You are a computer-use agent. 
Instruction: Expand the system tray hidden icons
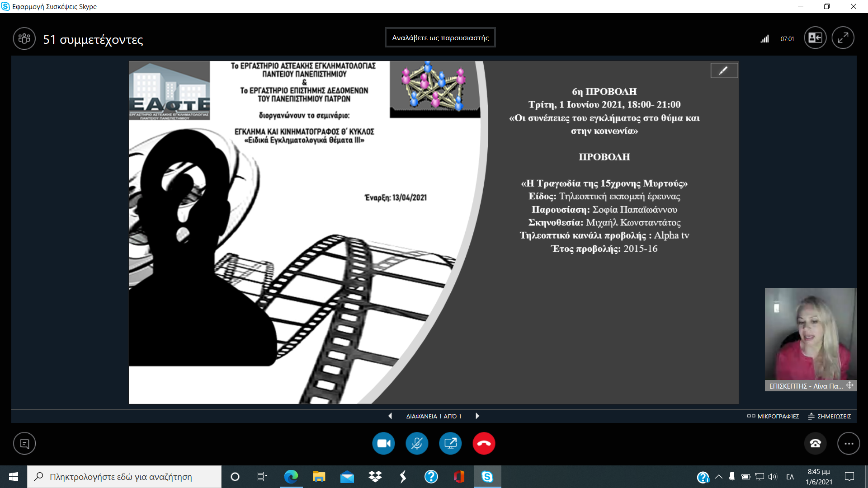[x=718, y=477]
